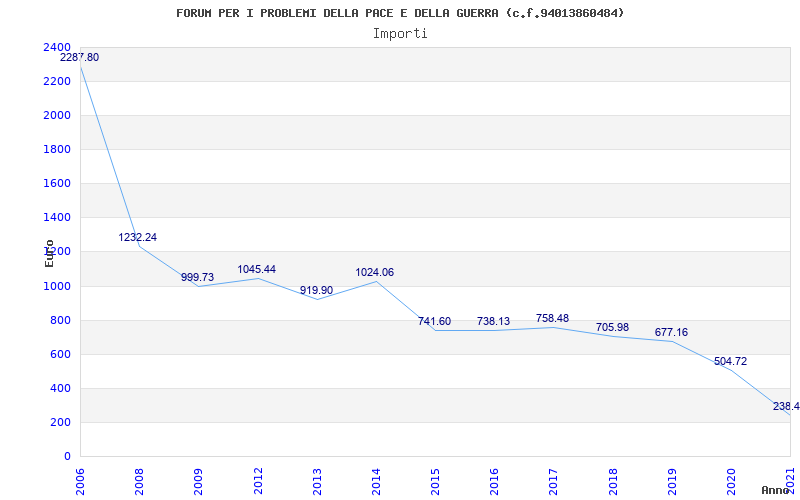Screen dimensions: 800x500
Task: Select data label 758.48
Action: 553,318
